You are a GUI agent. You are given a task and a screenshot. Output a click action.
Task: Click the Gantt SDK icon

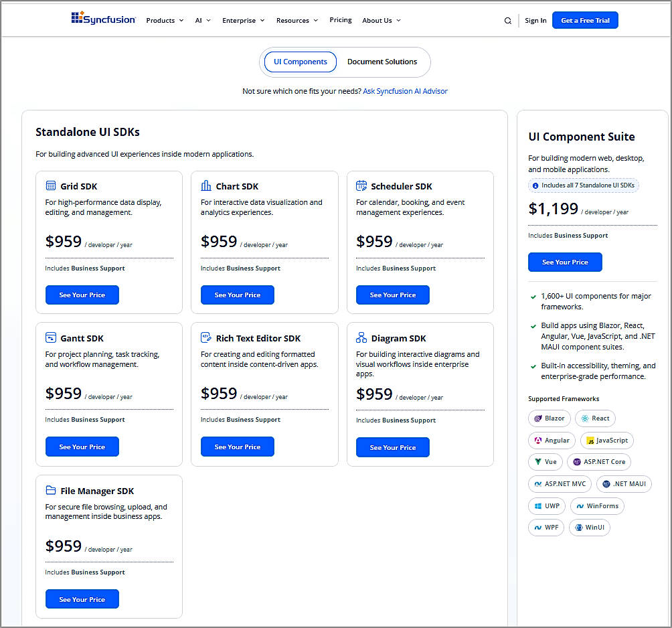pyautogui.click(x=51, y=337)
